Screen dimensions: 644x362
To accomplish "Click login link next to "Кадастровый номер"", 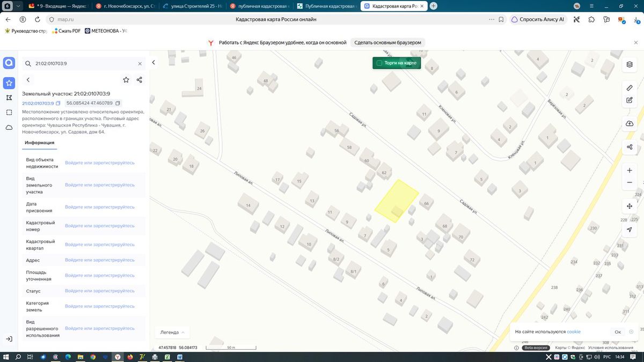I will (100, 226).
